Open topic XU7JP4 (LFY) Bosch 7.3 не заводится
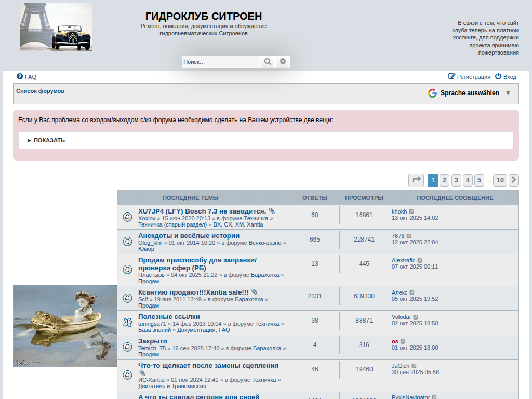The height and width of the screenshot is (399, 532). click(x=202, y=211)
